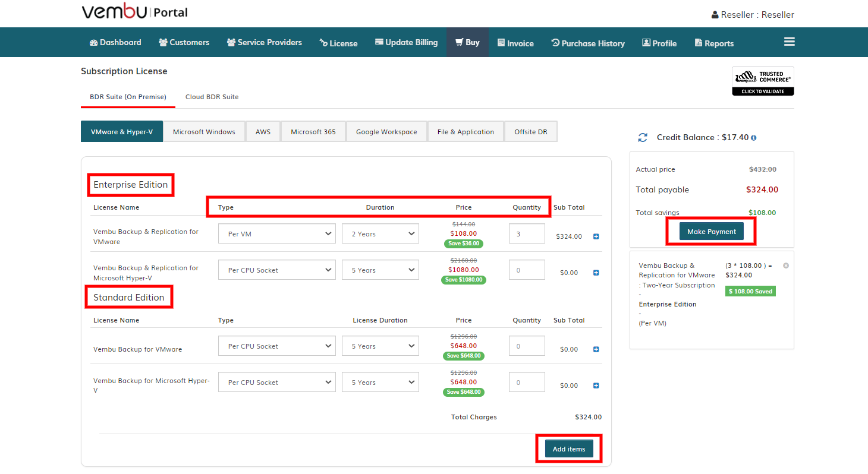Click plus icon for Replication for Microsoft Hyper-V row
Screen dimensions: 868x474
click(x=596, y=273)
